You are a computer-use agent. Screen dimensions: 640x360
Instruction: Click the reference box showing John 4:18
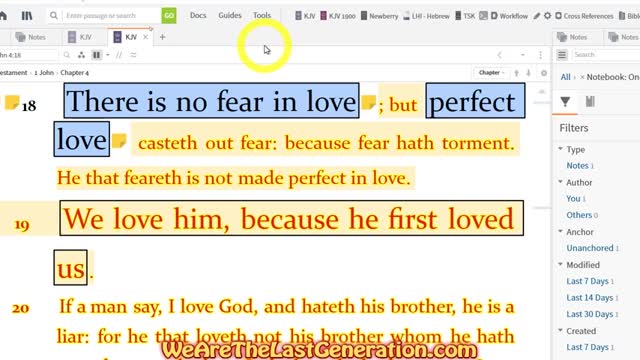coord(28,55)
